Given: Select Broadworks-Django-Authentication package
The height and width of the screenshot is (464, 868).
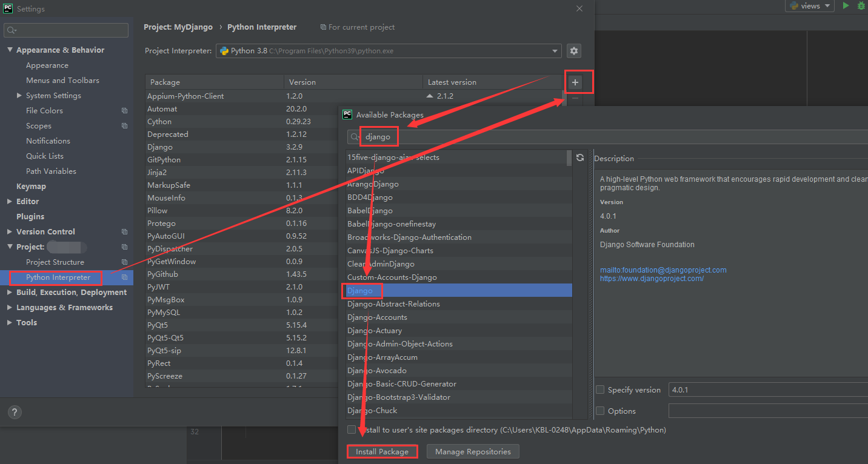Looking at the screenshot, I should click(x=459, y=237).
